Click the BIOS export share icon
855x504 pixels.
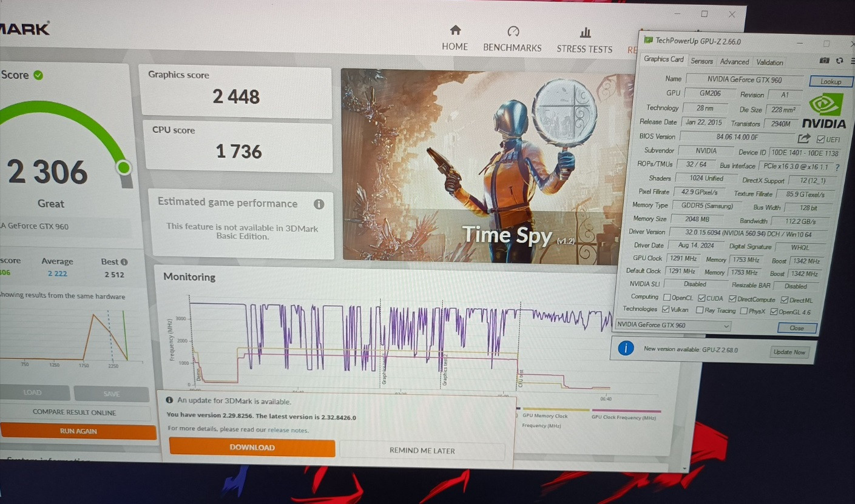pyautogui.click(x=804, y=138)
